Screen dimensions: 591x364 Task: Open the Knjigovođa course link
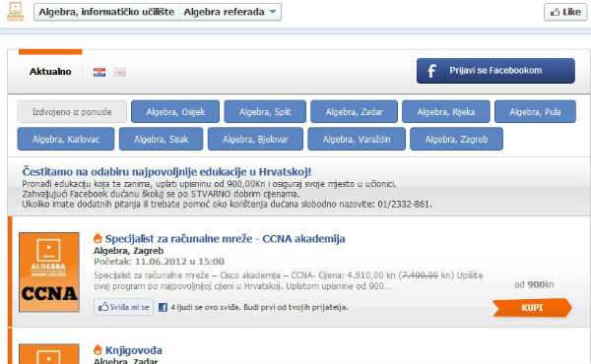133,350
